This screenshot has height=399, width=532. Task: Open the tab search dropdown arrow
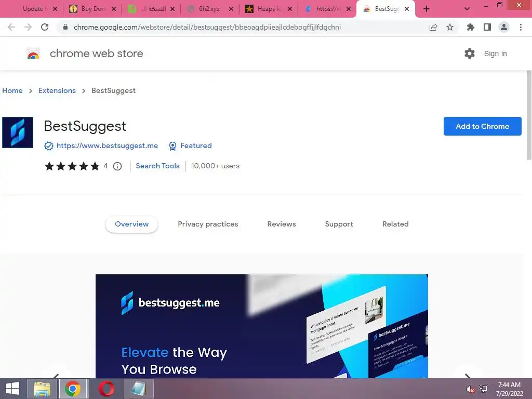point(467,9)
